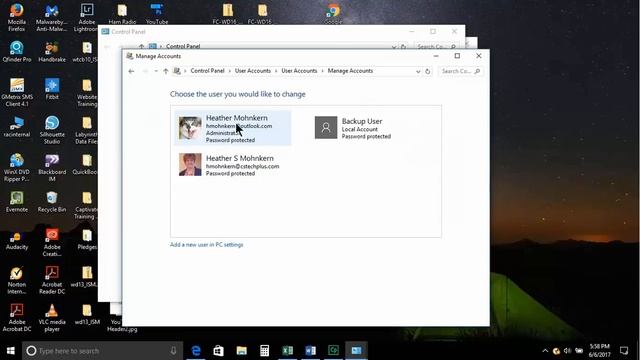
Task: Open Calculator from the taskbar
Action: tap(264, 351)
